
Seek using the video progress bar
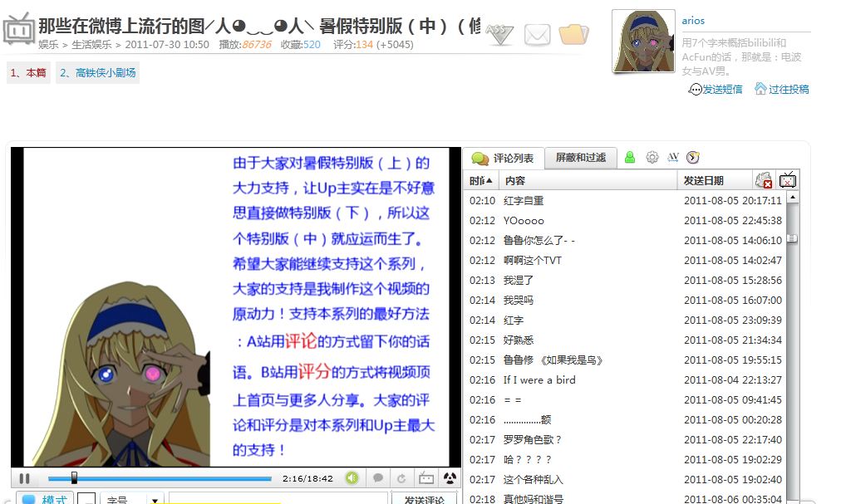[x=160, y=478]
